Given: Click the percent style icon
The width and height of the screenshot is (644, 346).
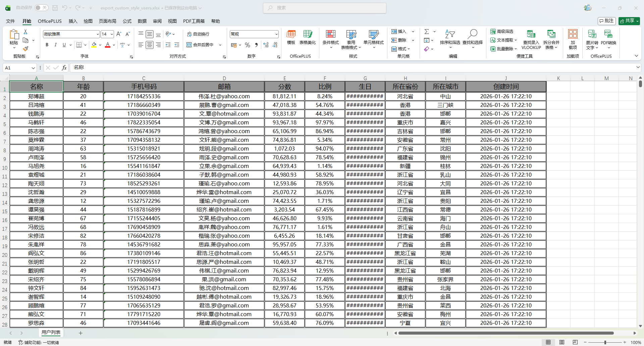Looking at the screenshot, I should (x=248, y=45).
